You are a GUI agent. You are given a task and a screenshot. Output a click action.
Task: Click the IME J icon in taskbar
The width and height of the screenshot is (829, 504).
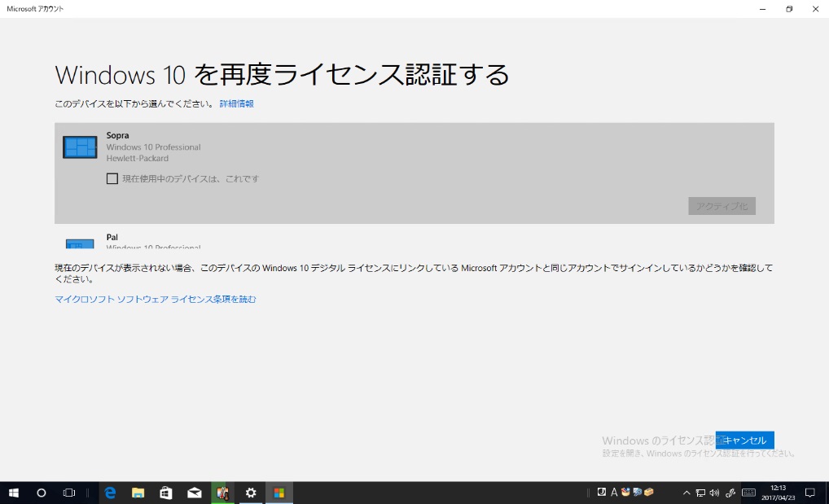tap(602, 492)
